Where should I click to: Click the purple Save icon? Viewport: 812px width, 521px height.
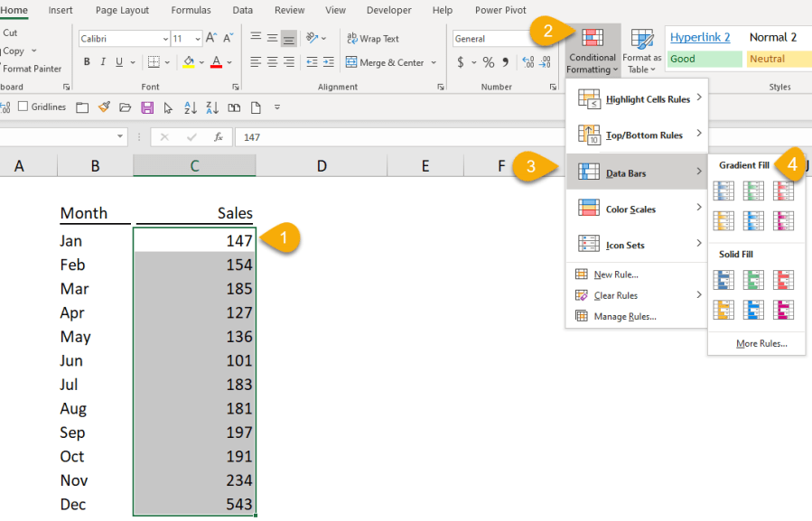[x=147, y=107]
